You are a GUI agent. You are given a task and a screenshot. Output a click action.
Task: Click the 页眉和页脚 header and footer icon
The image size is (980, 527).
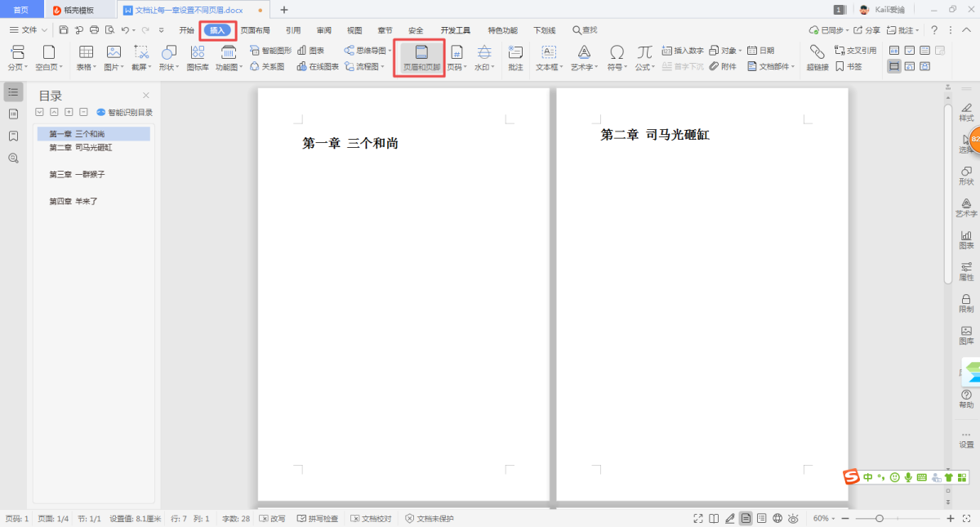[x=421, y=57]
